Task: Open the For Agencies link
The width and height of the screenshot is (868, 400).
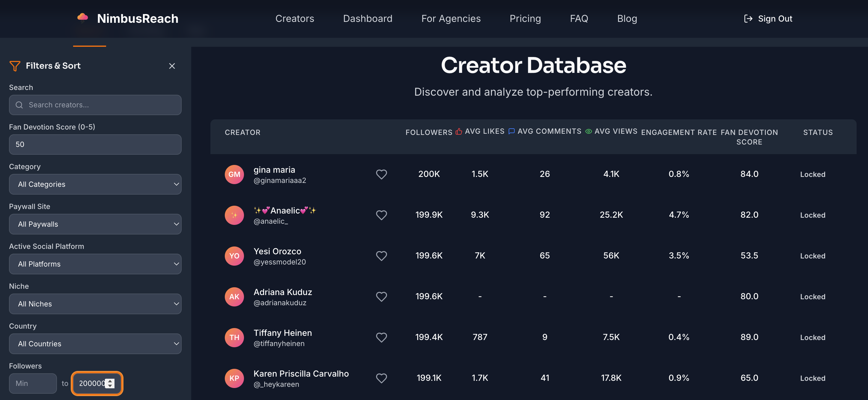Action: pyautogui.click(x=451, y=19)
